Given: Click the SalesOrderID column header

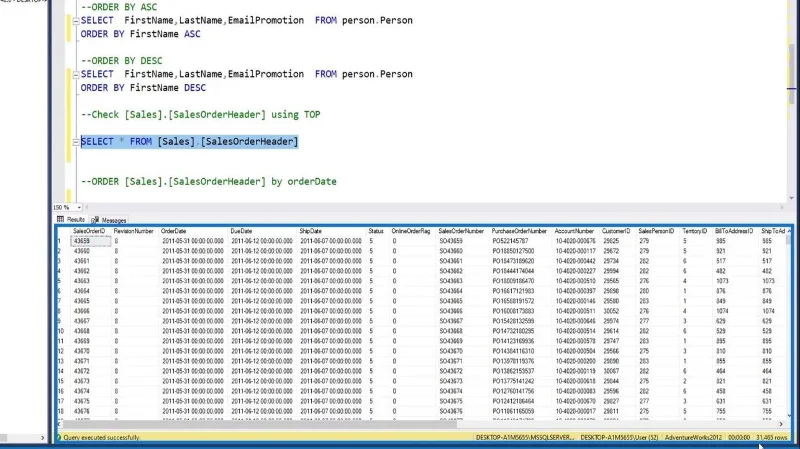Looking at the screenshot, I should click(x=89, y=231).
